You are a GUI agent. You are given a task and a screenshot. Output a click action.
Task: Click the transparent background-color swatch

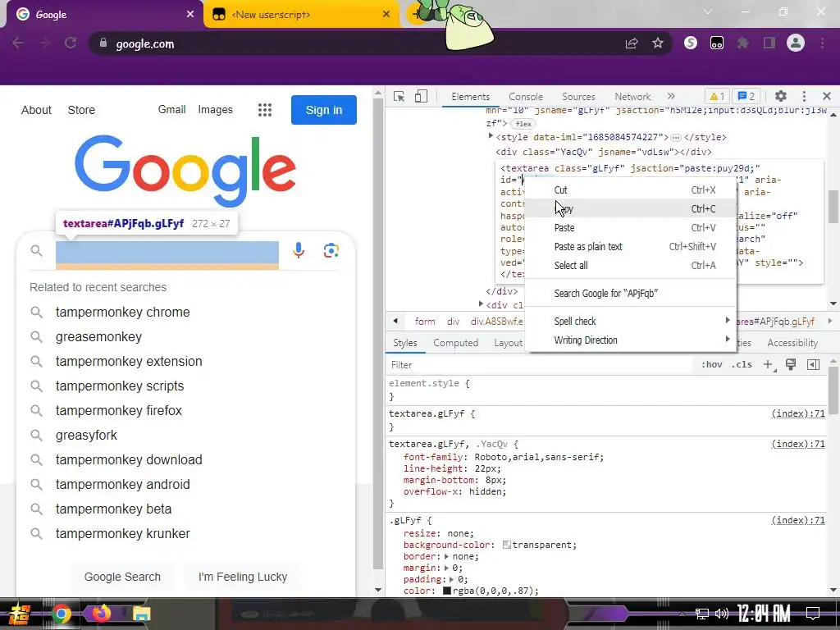pos(506,545)
